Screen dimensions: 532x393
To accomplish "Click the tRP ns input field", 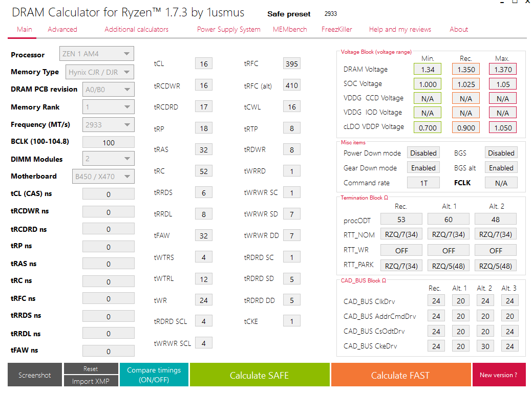I will coord(108,247).
